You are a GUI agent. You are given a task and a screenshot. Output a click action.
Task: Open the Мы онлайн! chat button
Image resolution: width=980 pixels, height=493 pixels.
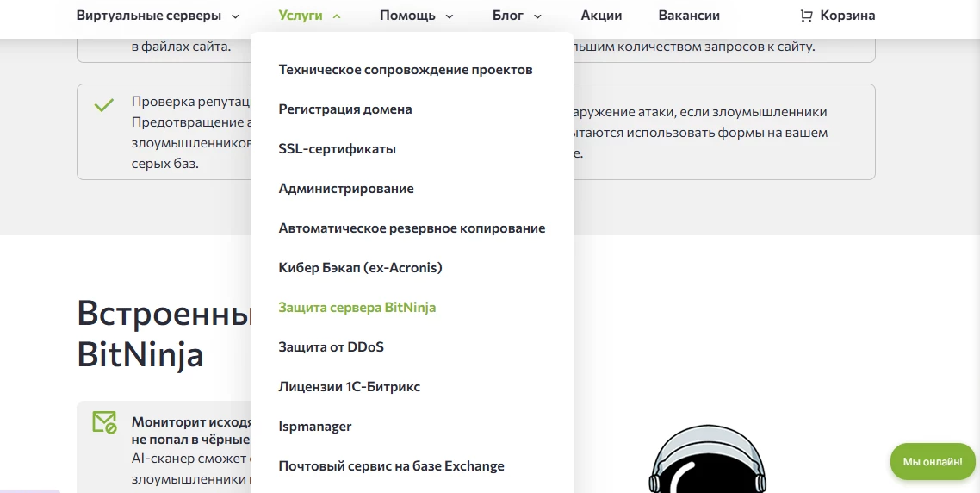point(933,462)
